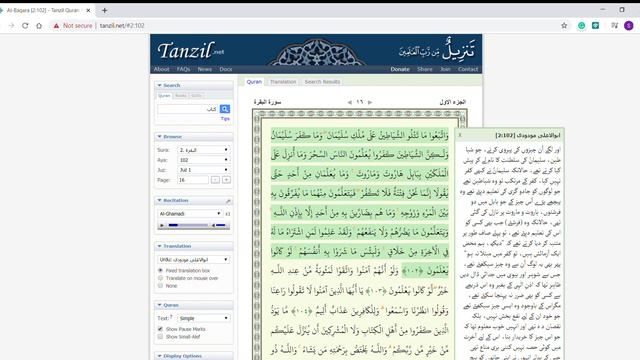Open the Urdu translation dropdown
Viewport: 640px width, 360px height.
pos(194,260)
